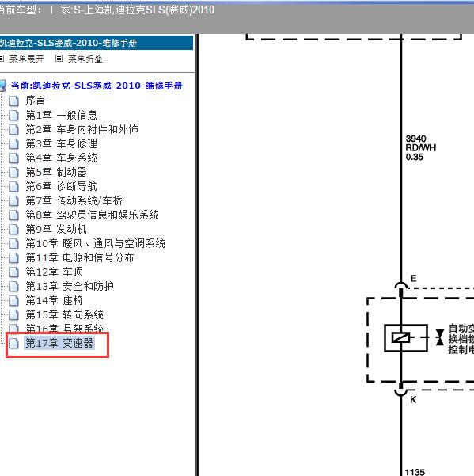The height and width of the screenshot is (476, 474).
Task: Click the page icon beside 第10章 暖风、通风与空调系统
Action: (x=14, y=243)
